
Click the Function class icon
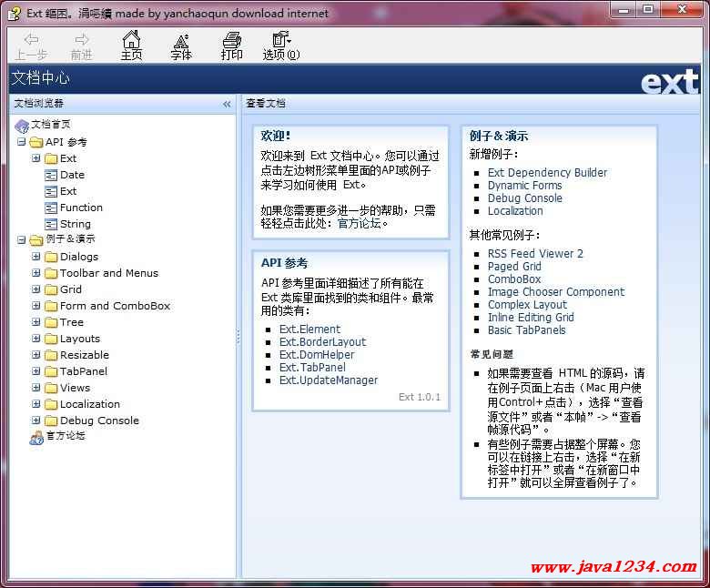(51, 208)
